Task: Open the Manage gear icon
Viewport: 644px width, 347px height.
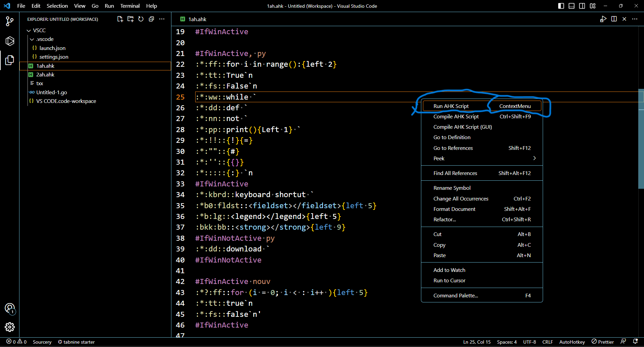Action: click(10, 327)
